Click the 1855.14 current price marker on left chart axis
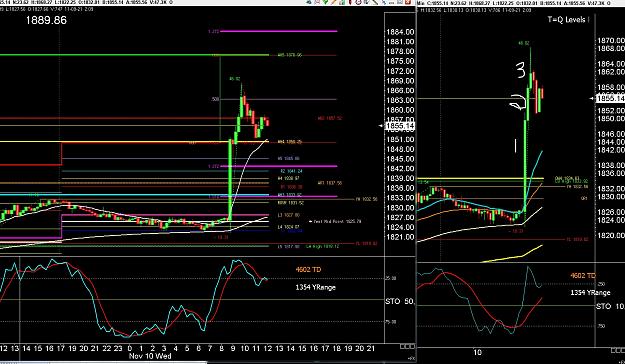 tap(400, 126)
